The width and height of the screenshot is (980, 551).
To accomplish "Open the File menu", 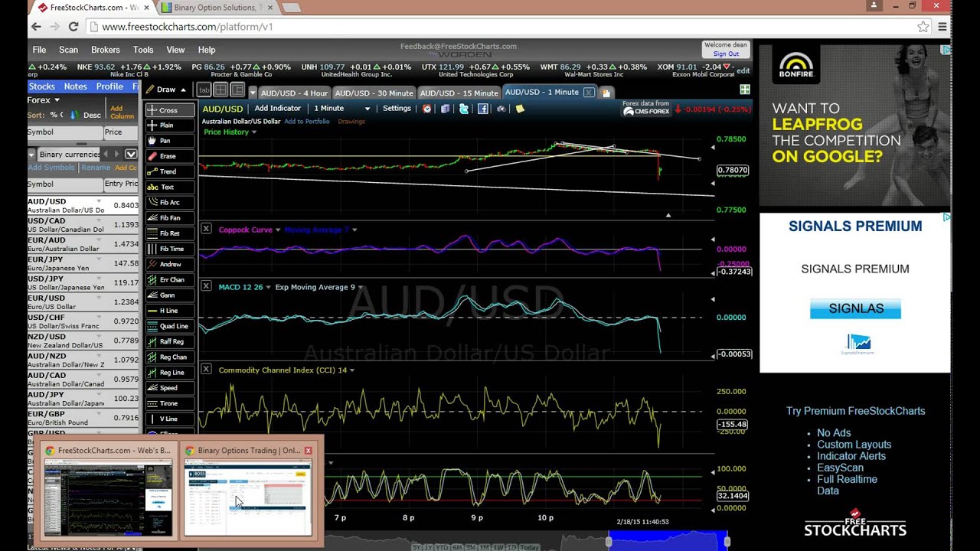I will pyautogui.click(x=39, y=50).
